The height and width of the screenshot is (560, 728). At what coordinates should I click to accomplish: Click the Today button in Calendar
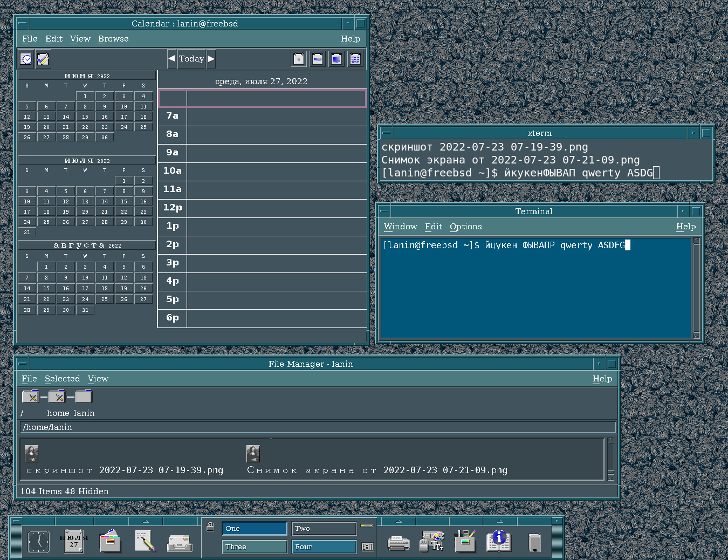click(x=191, y=59)
